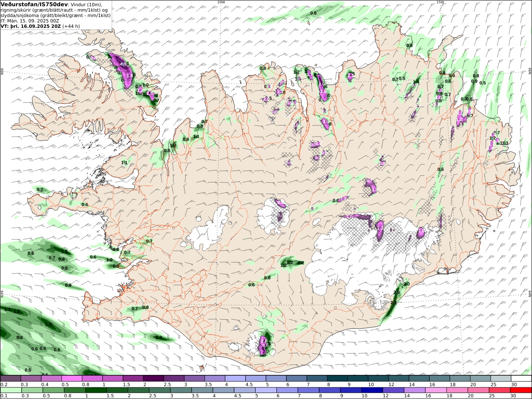The height and width of the screenshot is (399, 532).
Task: Click the 20W longitude label
Action: (221, 2)
